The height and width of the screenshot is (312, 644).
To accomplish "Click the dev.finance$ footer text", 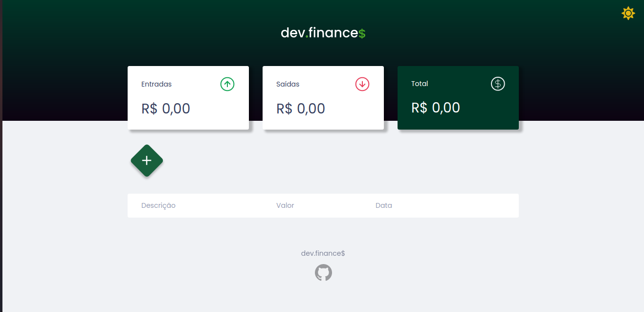I will coord(323,253).
